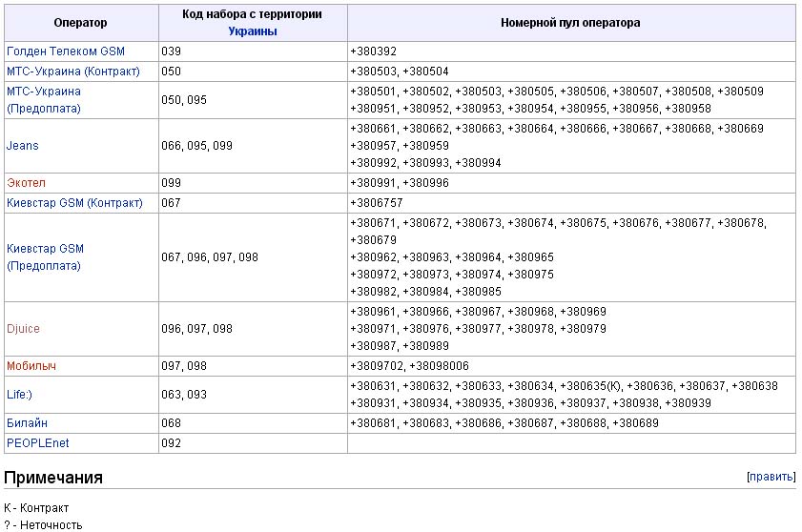Click the empty number pool cell for PEOPLEnet
This screenshot has width=802, height=532.
point(571,443)
